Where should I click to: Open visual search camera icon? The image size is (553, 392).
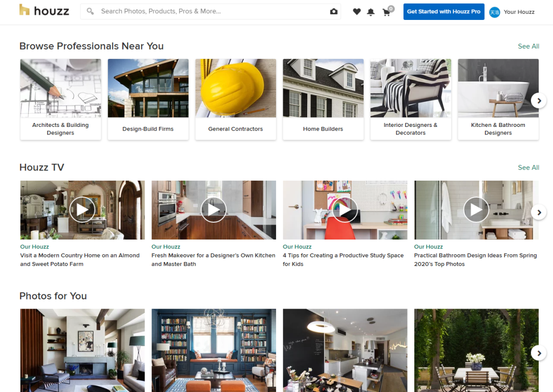coord(334,11)
